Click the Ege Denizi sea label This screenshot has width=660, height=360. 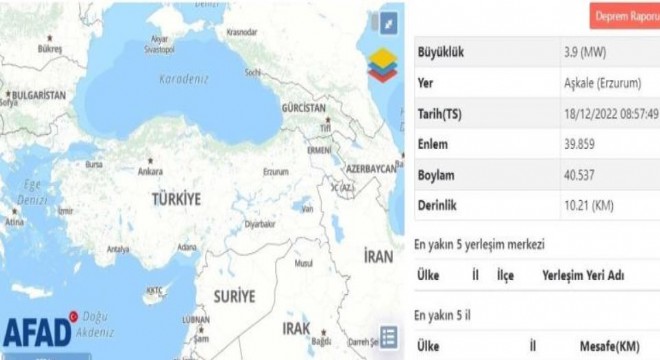point(32,192)
